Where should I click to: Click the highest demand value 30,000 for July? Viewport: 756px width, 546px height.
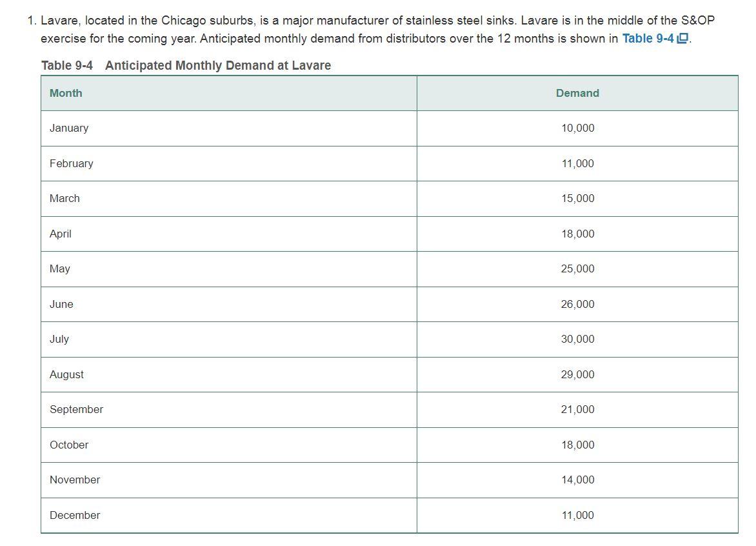(577, 339)
